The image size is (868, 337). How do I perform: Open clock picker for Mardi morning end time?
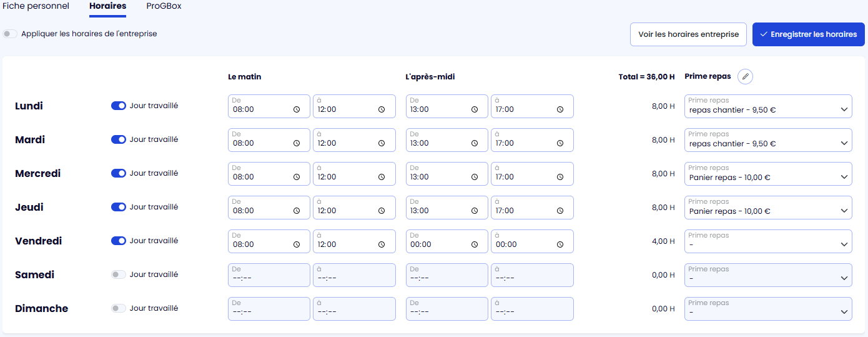click(382, 143)
